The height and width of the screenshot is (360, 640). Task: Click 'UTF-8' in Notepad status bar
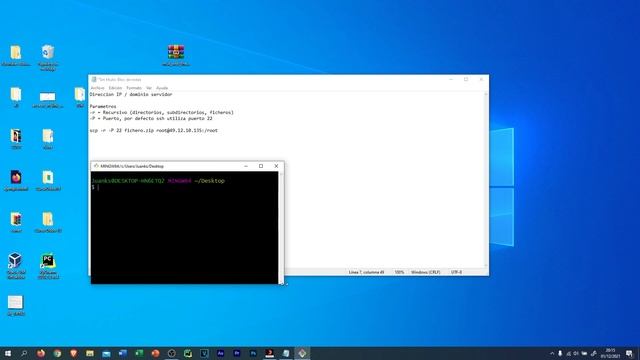(456, 272)
